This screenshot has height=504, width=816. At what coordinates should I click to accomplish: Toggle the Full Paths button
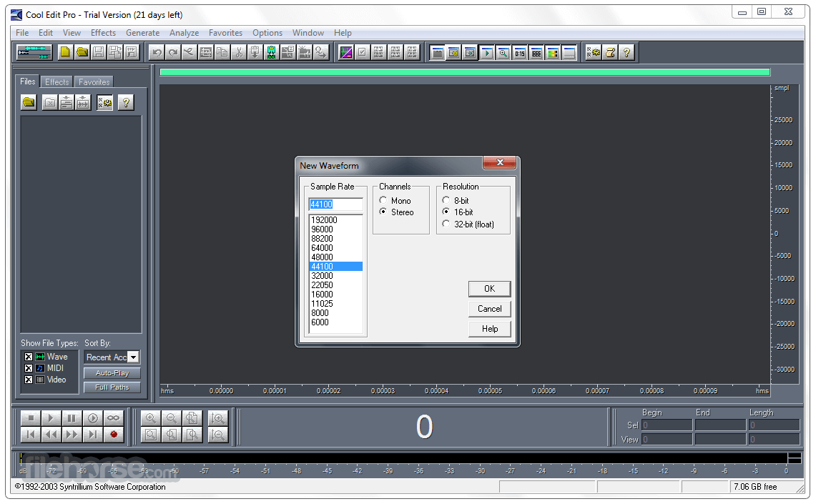coord(112,387)
